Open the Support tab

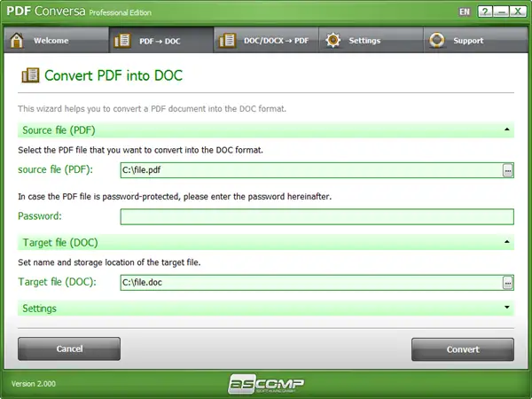coord(475,41)
